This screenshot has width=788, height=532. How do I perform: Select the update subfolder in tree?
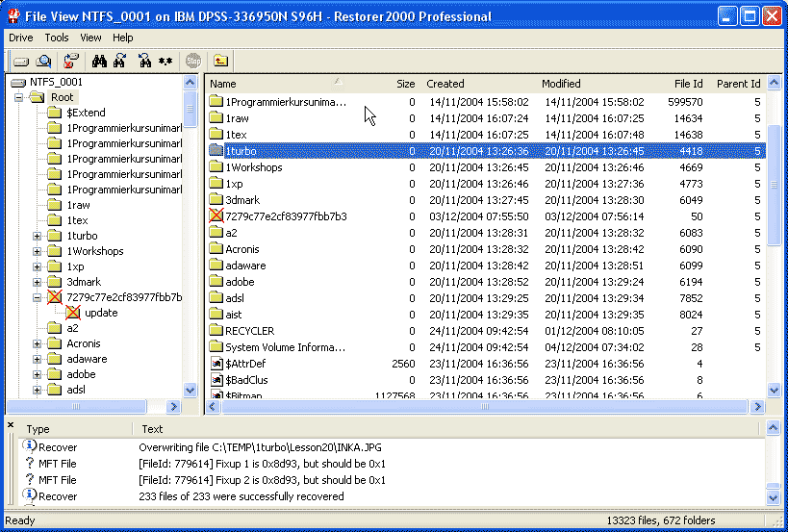tap(101, 313)
